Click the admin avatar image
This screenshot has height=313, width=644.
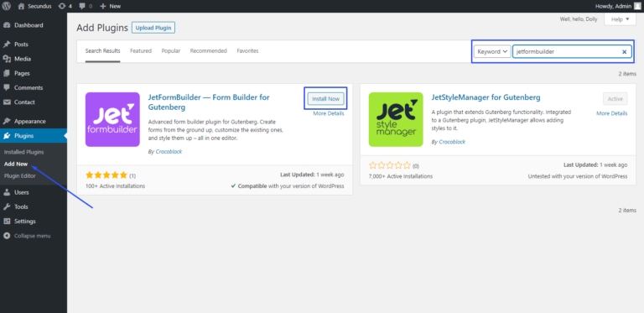pos(637,6)
